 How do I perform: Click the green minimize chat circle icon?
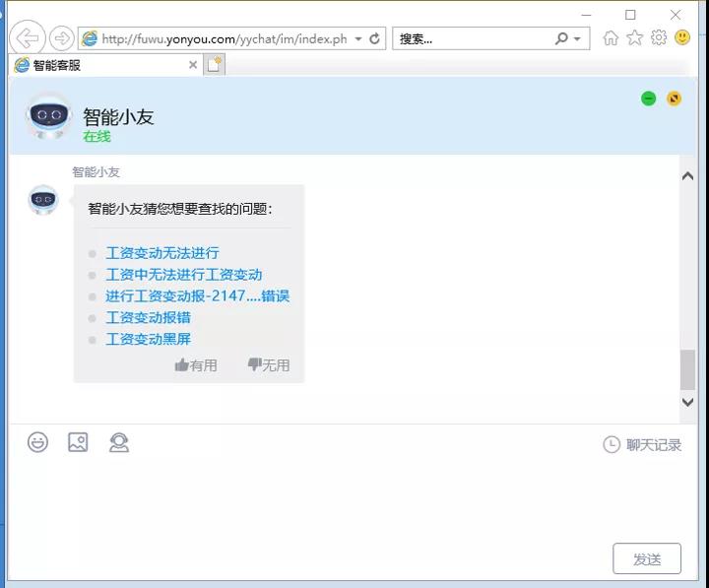(x=648, y=98)
